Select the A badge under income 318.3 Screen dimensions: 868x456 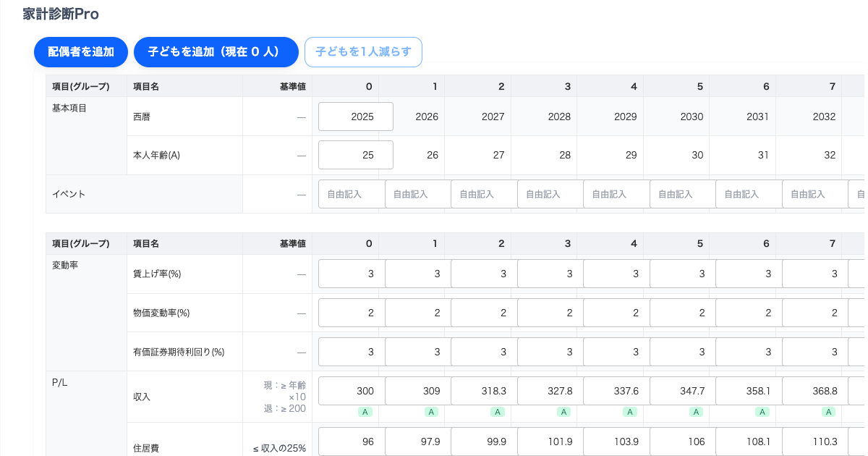(498, 412)
